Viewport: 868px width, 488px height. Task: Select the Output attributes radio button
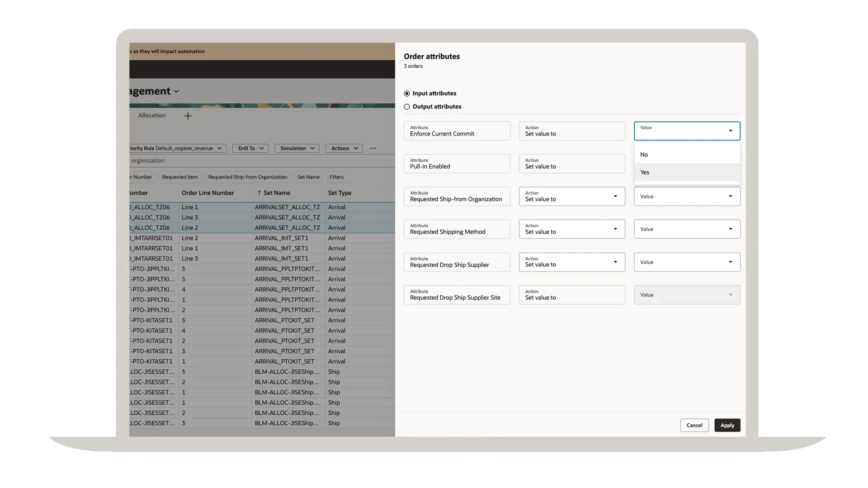[x=406, y=107]
